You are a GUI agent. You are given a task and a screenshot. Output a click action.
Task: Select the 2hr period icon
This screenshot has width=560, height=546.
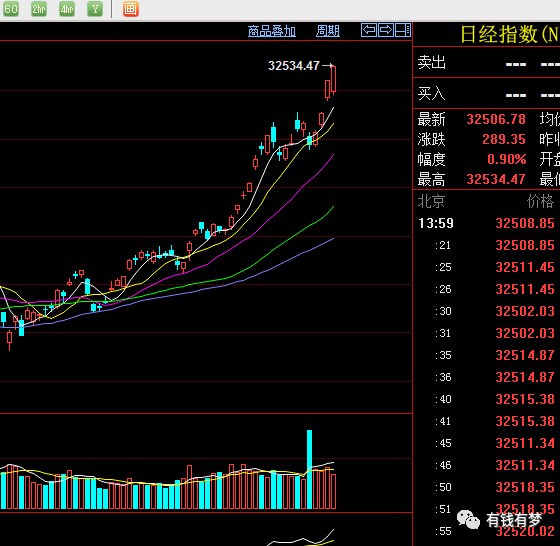click(39, 9)
